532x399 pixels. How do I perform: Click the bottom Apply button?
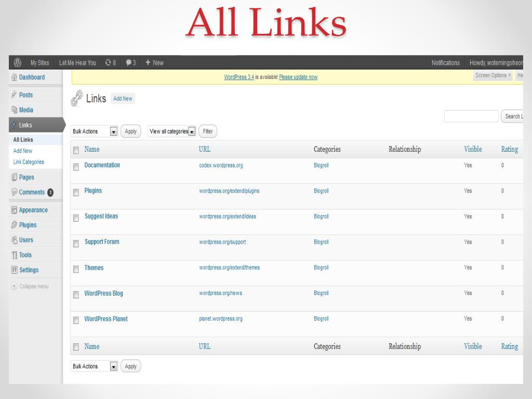(x=130, y=366)
